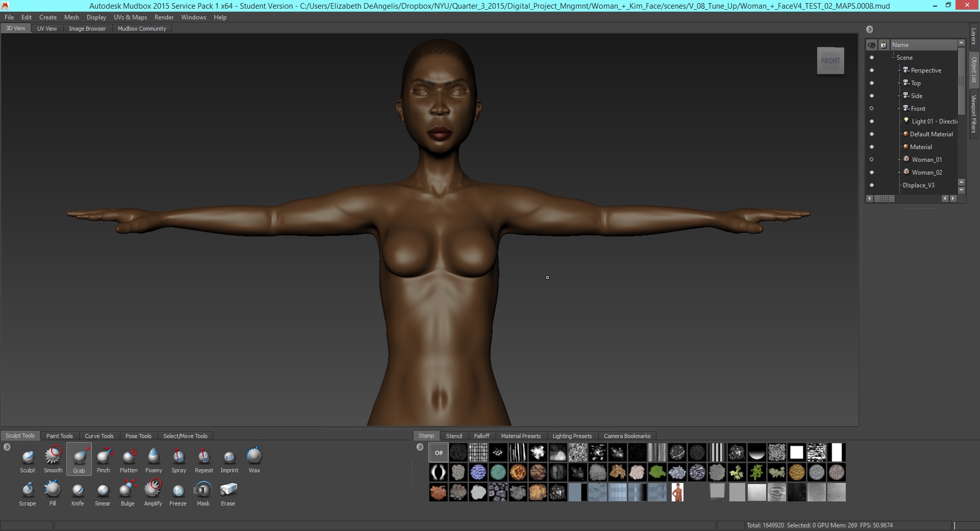Open the Stencil tab
980x531 pixels.
[x=454, y=436]
